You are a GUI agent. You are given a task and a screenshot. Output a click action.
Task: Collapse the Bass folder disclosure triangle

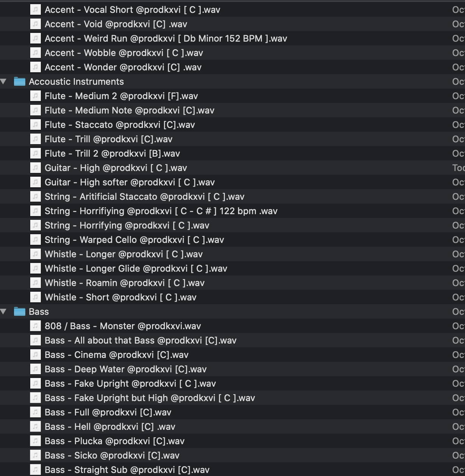[3, 311]
